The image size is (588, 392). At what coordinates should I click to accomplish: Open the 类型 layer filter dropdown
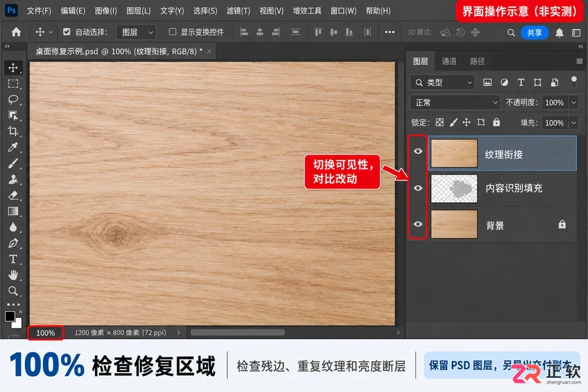pyautogui.click(x=442, y=82)
